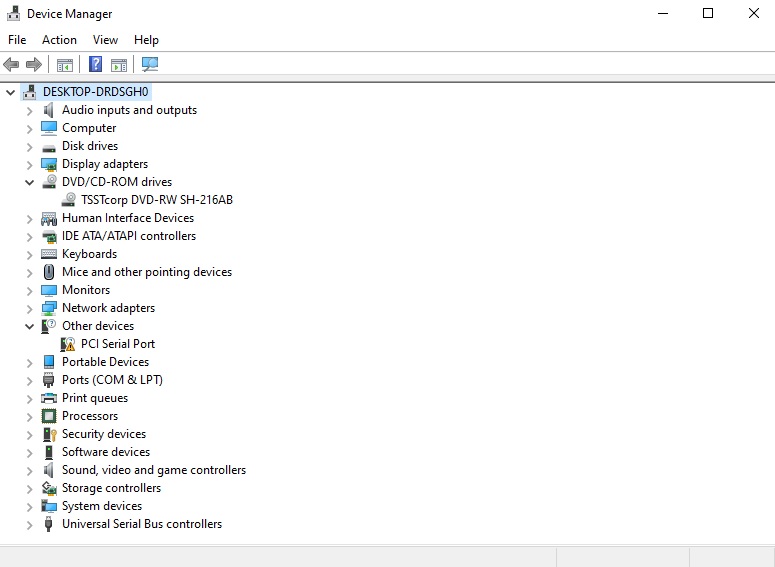Collapse the DESKTOP-DRDSGH0 root node
The image size is (775, 567).
[10, 92]
